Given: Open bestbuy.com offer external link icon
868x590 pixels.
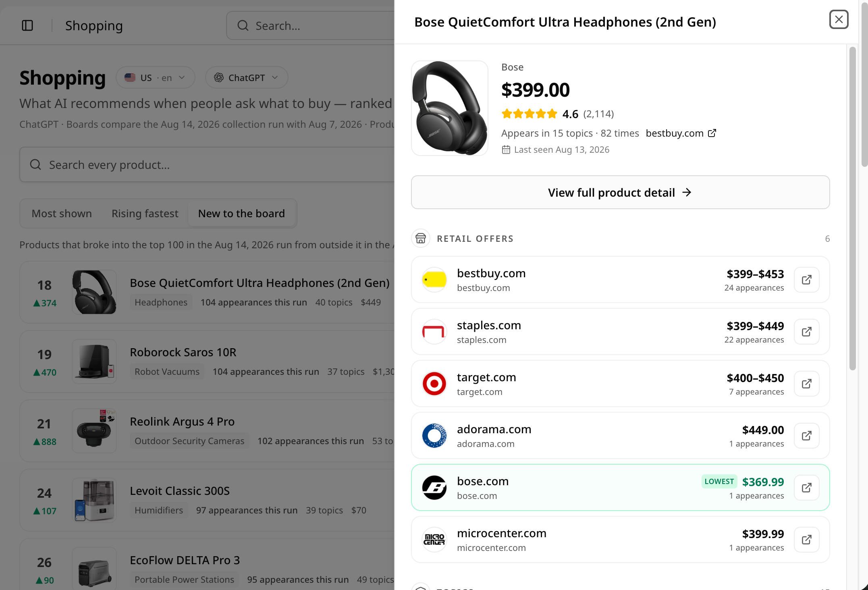Looking at the screenshot, I should point(806,280).
